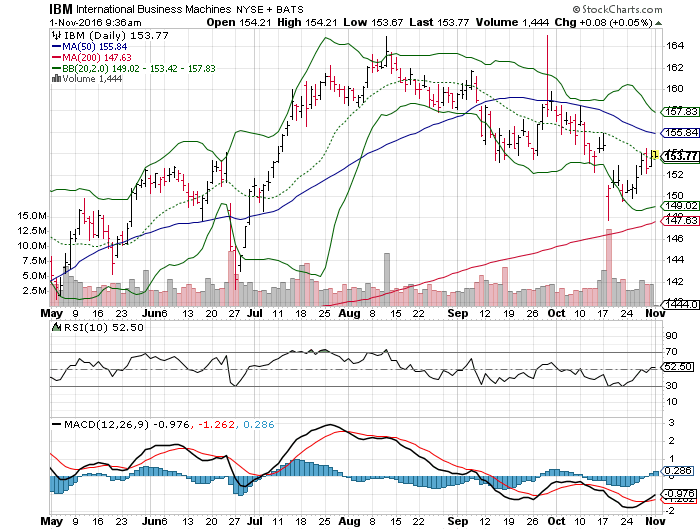Click the RSI(10) indicator icon
The height and width of the screenshot is (530, 700).
coord(56,327)
